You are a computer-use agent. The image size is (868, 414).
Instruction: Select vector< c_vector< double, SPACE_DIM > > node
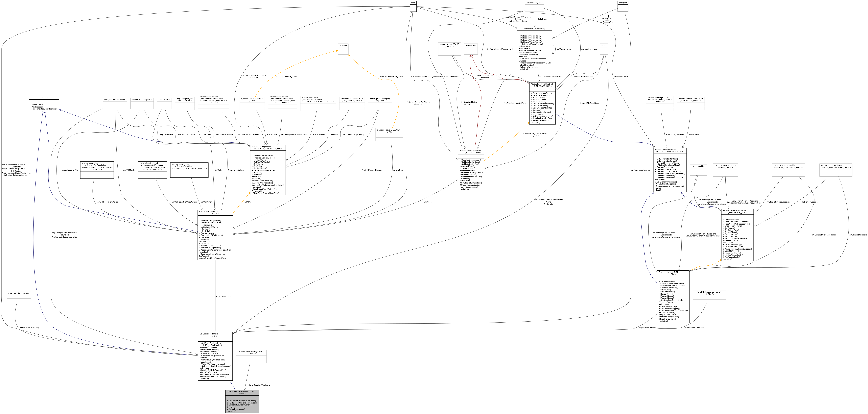click(x=725, y=170)
